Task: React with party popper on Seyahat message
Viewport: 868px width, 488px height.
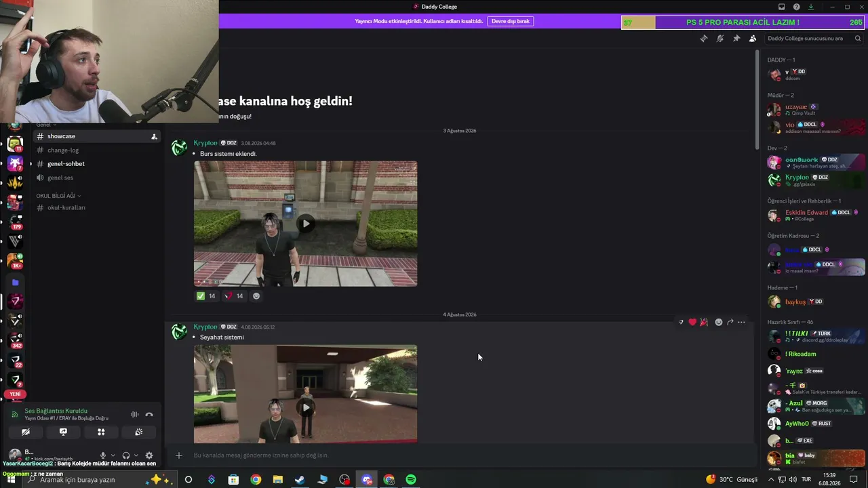Action: tap(704, 322)
